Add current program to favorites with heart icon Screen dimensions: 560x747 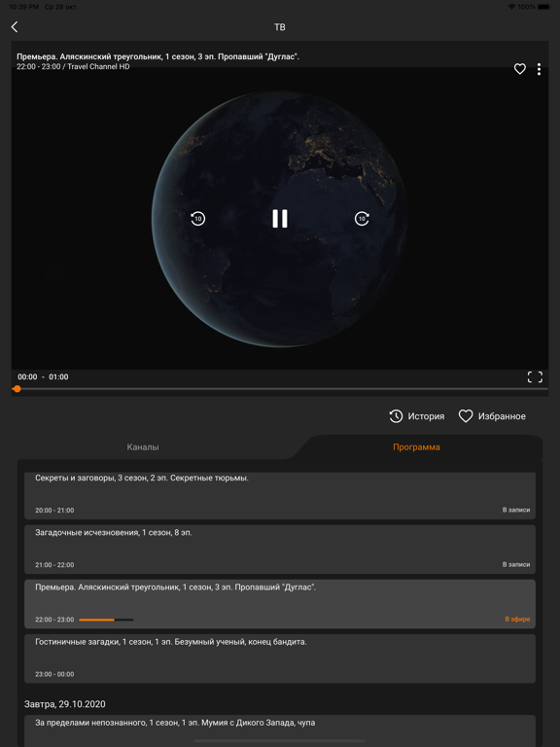519,69
